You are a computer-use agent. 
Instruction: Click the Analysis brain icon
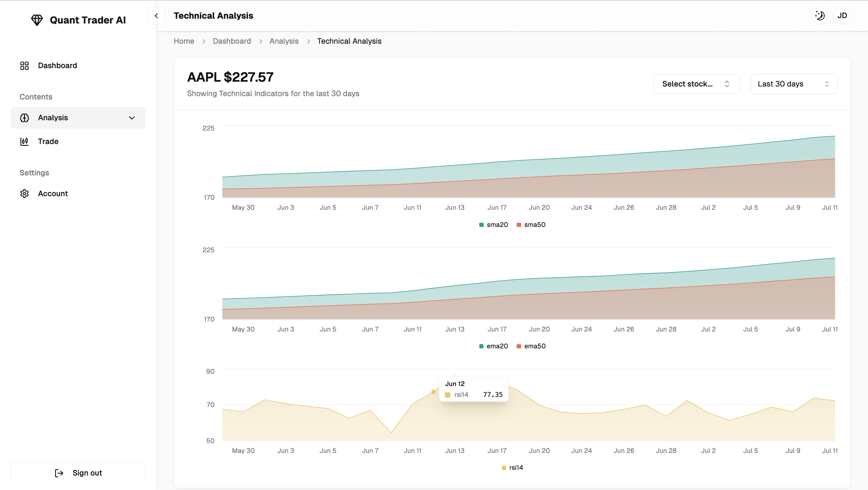point(24,118)
